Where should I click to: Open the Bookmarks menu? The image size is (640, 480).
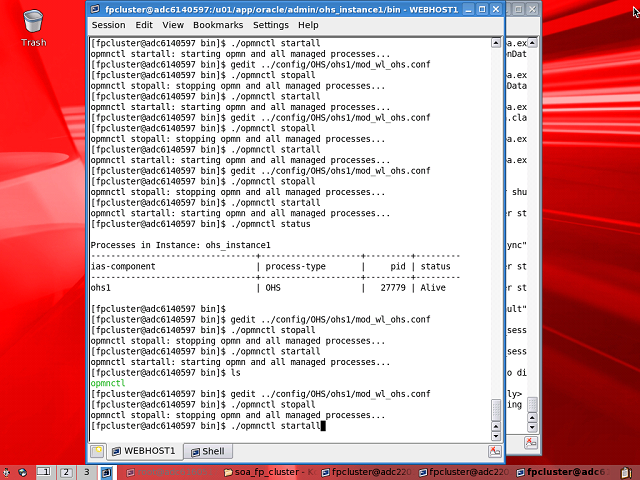218,25
